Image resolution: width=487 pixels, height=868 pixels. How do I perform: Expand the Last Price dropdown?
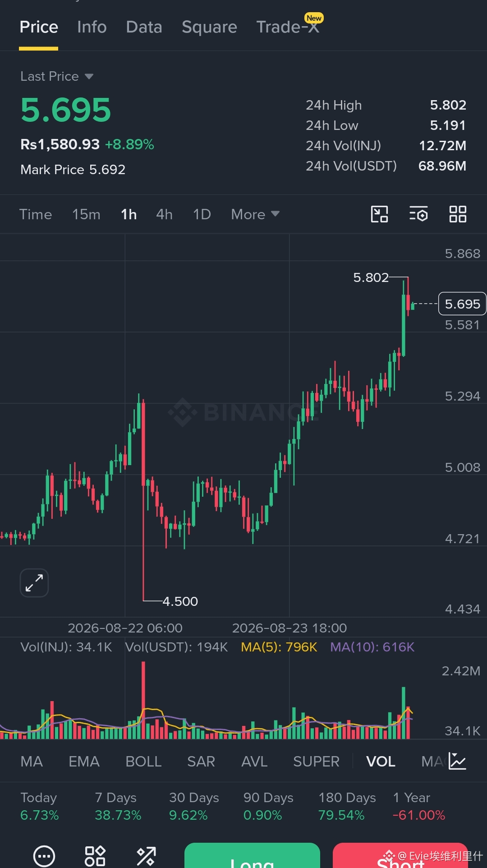point(57,76)
